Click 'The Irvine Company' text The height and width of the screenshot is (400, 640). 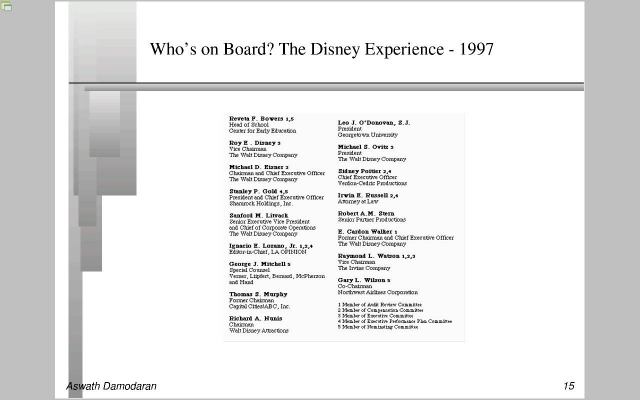364,268
